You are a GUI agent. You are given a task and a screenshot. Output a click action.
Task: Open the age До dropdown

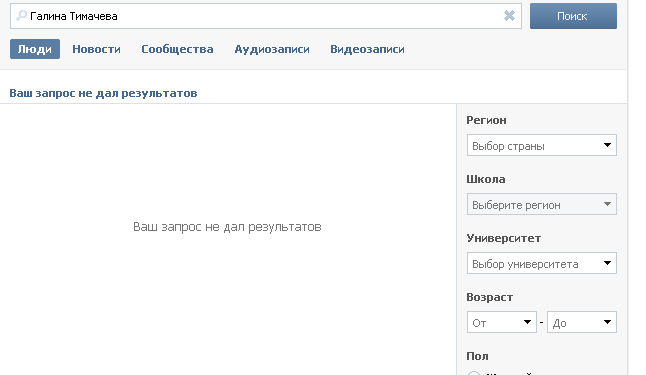point(582,322)
